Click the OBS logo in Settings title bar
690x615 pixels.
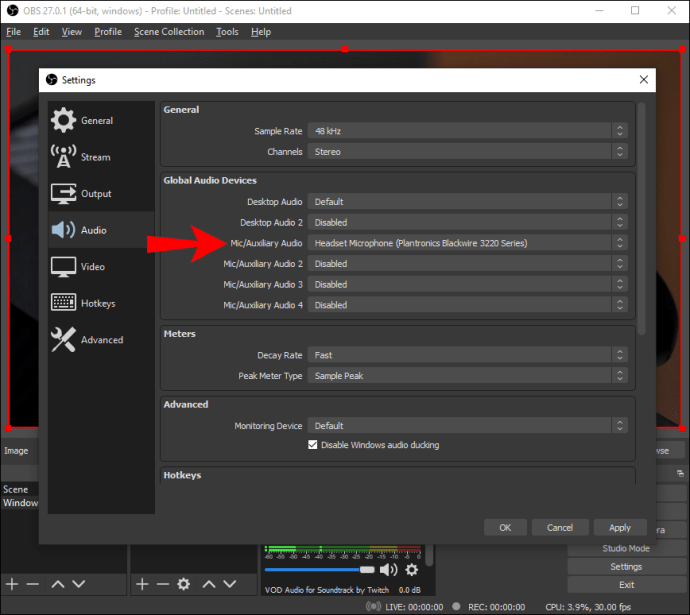[x=51, y=80]
